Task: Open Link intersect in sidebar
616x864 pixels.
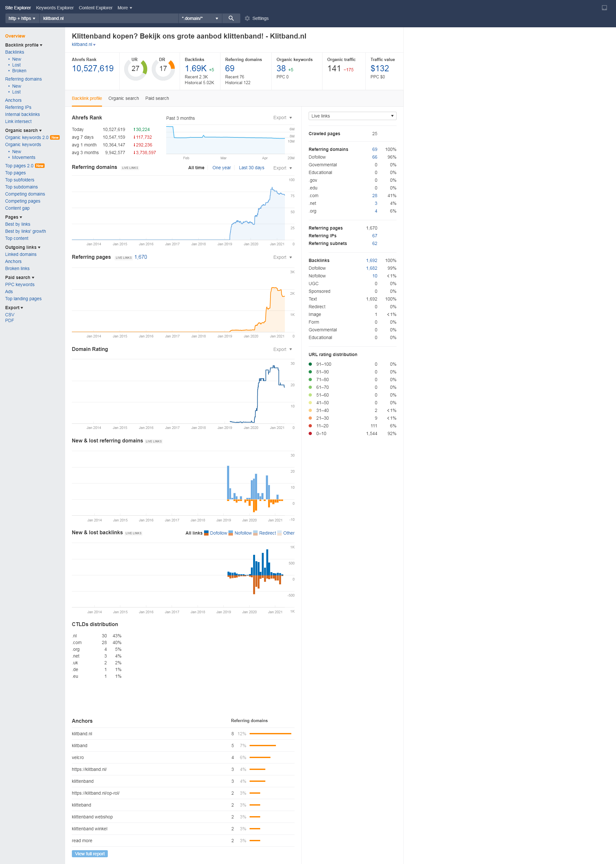Action: coord(18,121)
